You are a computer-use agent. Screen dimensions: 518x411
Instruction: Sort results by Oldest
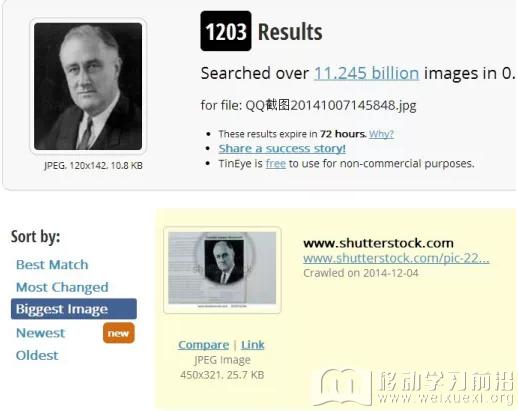click(x=37, y=355)
